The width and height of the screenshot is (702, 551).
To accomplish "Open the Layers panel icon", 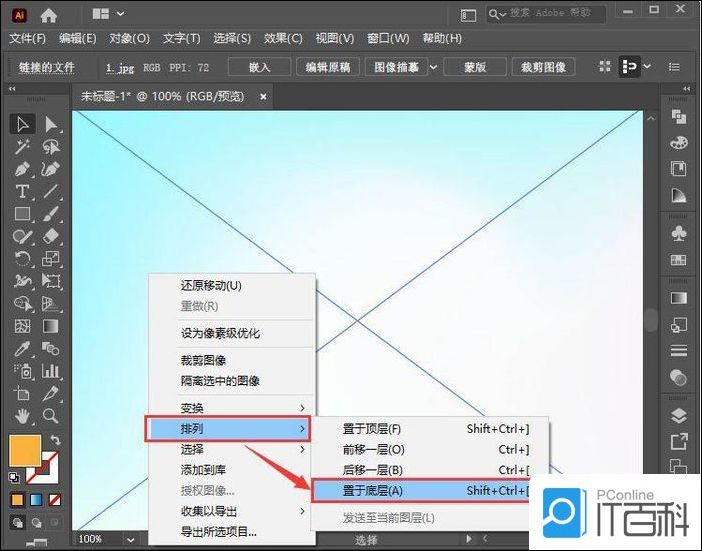I will (x=679, y=416).
